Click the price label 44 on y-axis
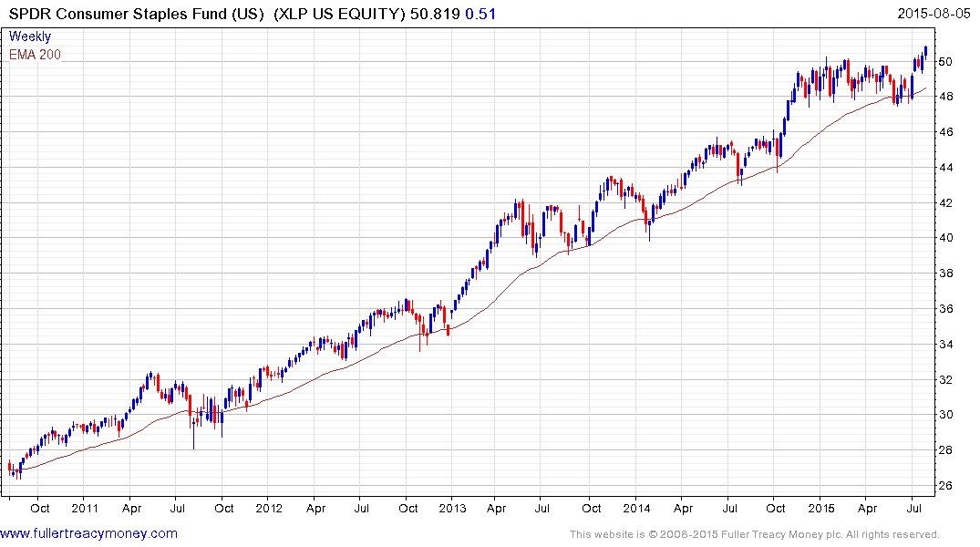This screenshot has height=547, width=980. point(945,167)
